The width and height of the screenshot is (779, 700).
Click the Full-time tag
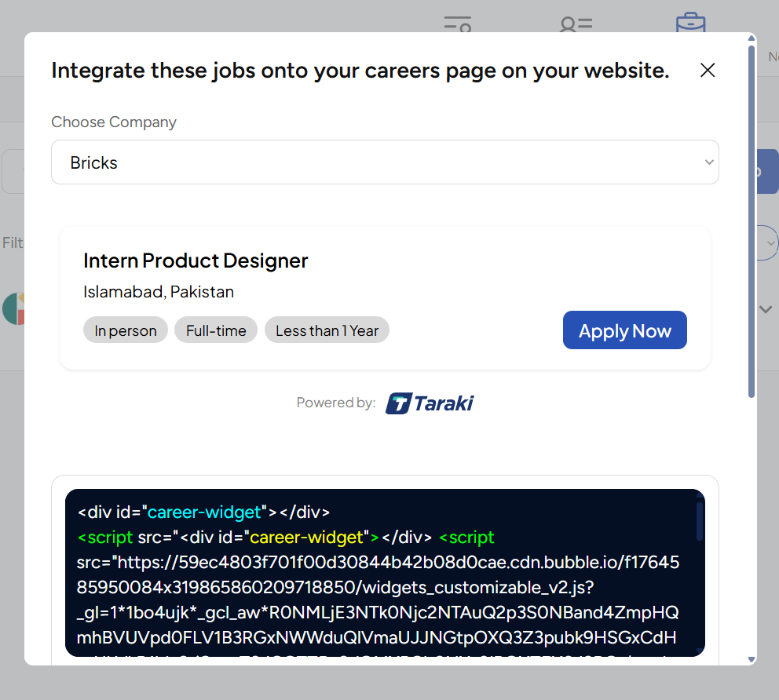click(216, 330)
